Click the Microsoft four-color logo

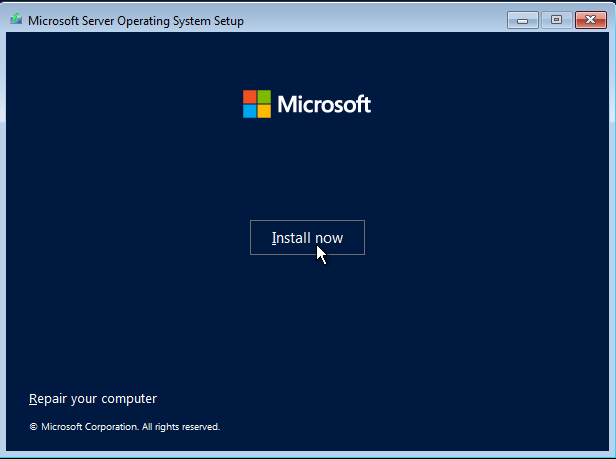[x=257, y=104]
